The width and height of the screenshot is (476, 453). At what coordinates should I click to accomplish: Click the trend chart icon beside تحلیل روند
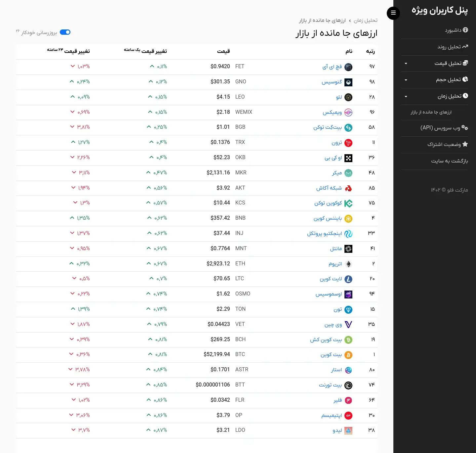click(x=465, y=46)
